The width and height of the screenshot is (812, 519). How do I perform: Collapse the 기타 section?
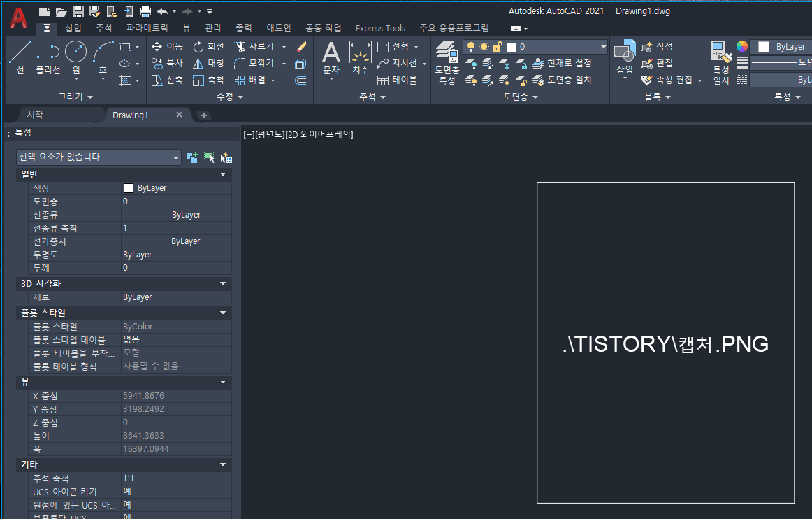[223, 465]
